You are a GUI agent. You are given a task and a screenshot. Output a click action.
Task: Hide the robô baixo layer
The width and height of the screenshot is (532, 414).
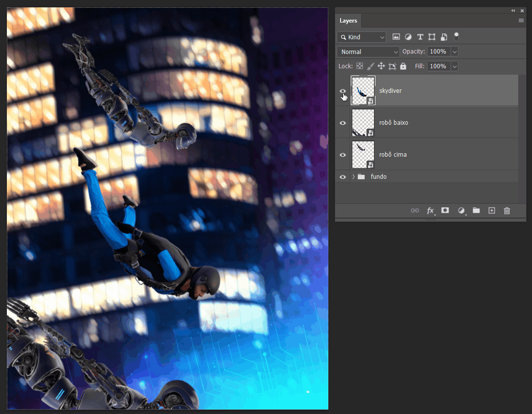(x=343, y=123)
